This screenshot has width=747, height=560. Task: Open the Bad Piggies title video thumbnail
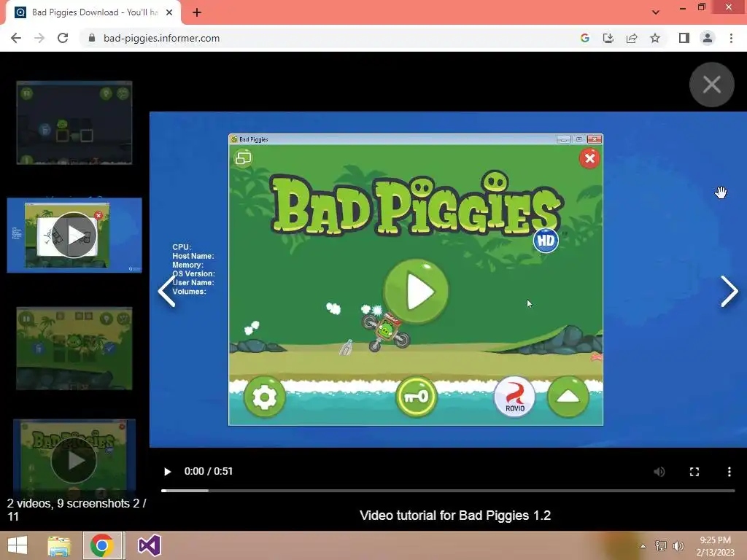tap(74, 458)
